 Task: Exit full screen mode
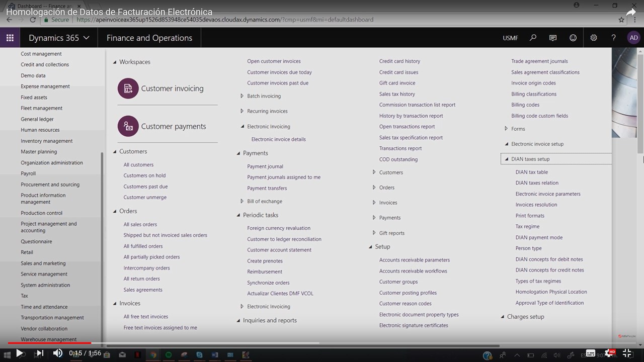[627, 353]
